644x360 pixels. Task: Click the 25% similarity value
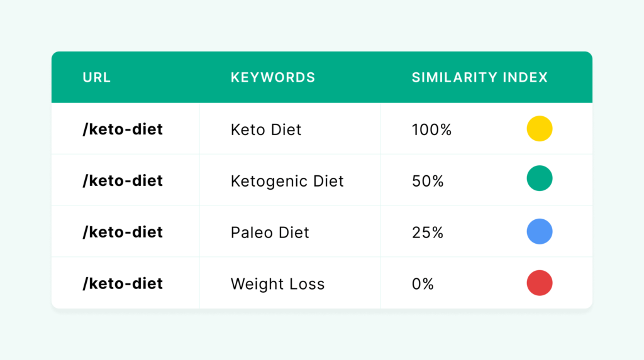coord(428,233)
